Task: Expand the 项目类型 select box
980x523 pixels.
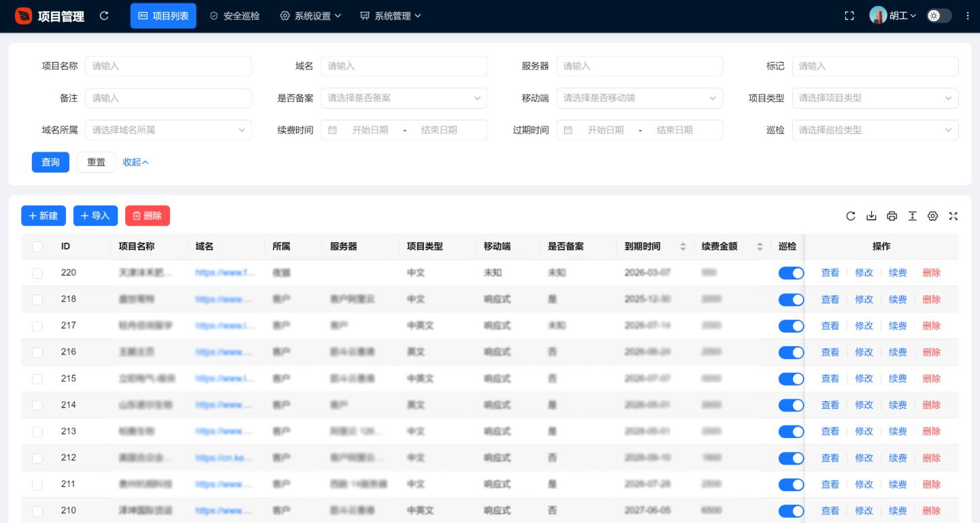Action: pyautogui.click(x=875, y=98)
